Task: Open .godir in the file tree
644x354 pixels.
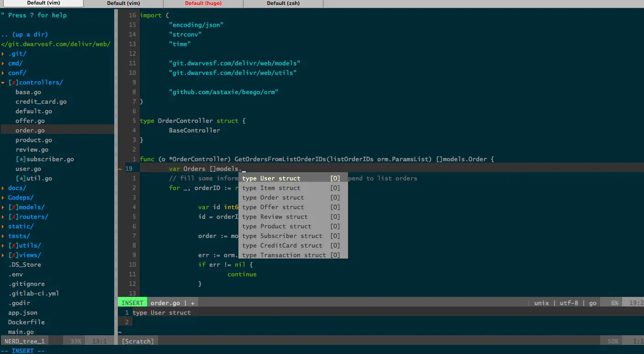Action: click(x=19, y=303)
